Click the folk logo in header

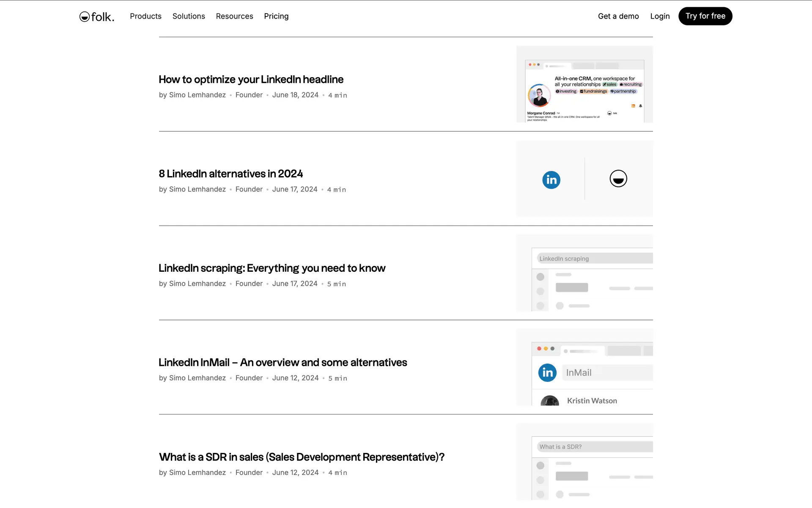pos(96,17)
